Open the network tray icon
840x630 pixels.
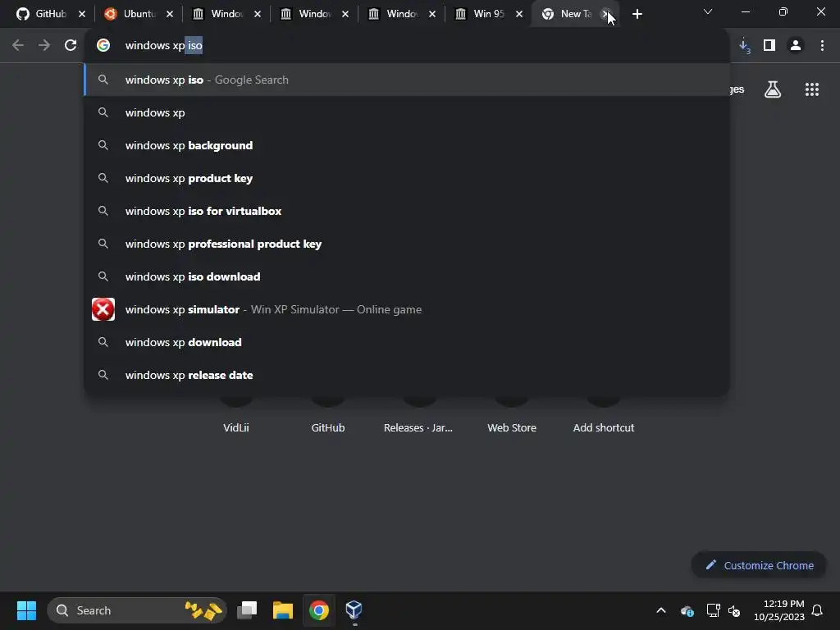[713, 610]
